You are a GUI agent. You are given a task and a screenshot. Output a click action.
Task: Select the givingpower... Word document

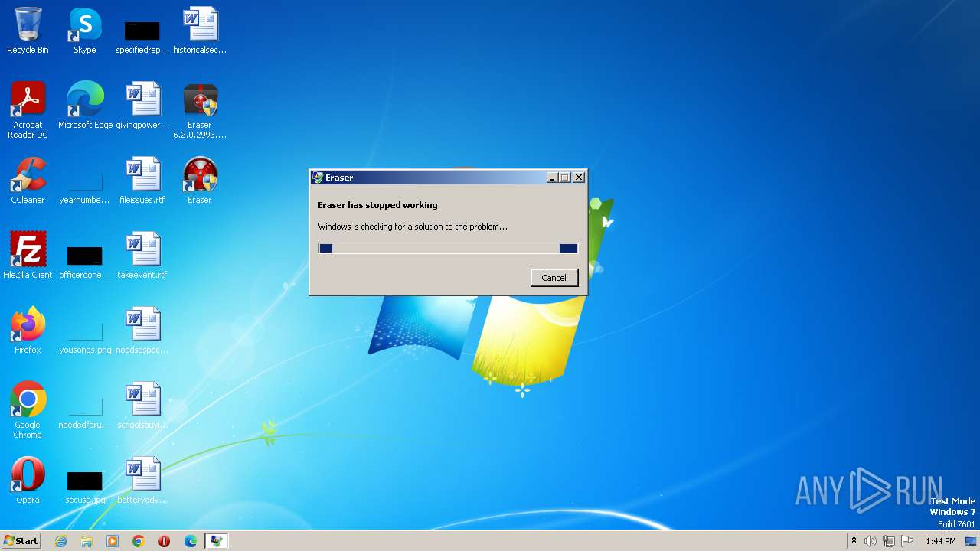[142, 106]
